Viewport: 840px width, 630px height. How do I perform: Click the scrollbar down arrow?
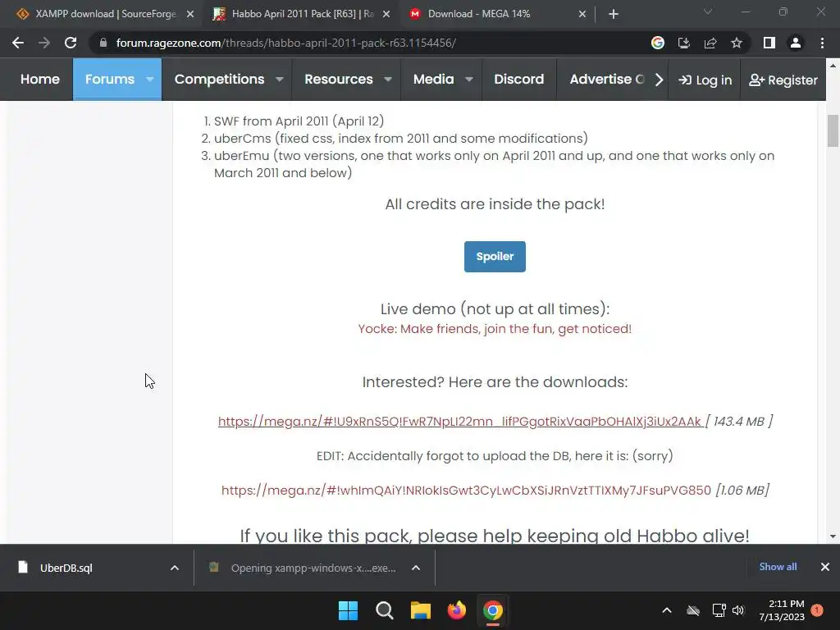pyautogui.click(x=833, y=536)
